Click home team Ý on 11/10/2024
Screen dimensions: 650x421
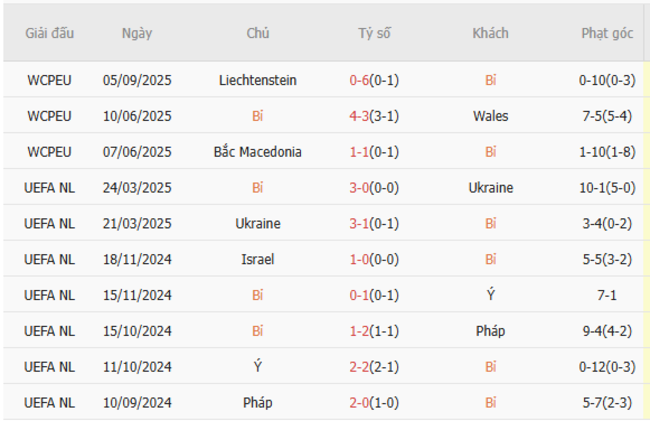coord(257,367)
